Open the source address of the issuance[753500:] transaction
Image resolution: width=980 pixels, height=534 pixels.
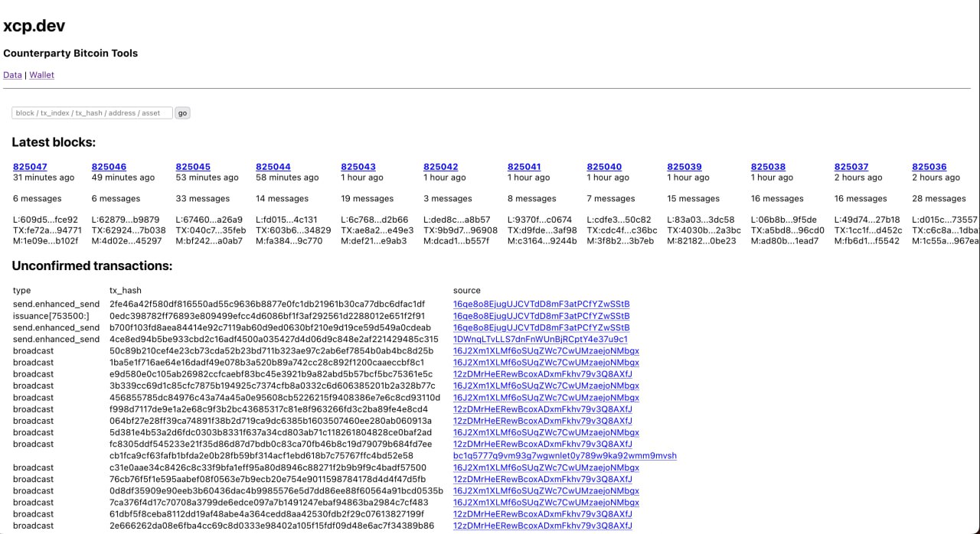coord(541,316)
